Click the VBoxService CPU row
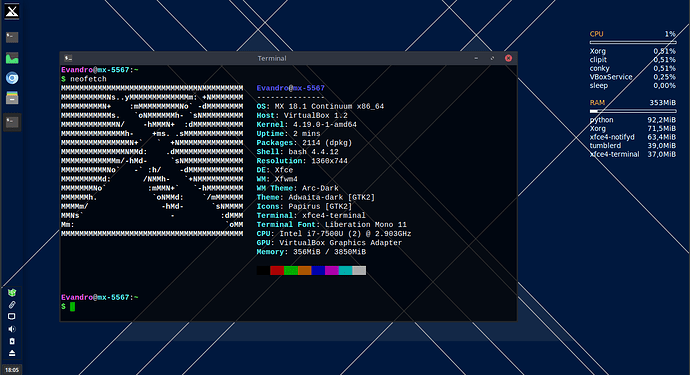 pyautogui.click(x=633, y=77)
